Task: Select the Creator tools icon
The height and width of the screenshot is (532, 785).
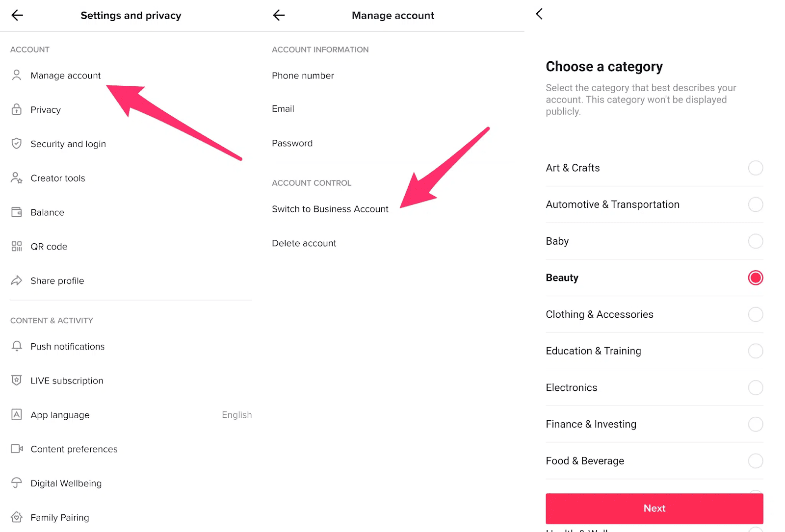Action: click(16, 178)
